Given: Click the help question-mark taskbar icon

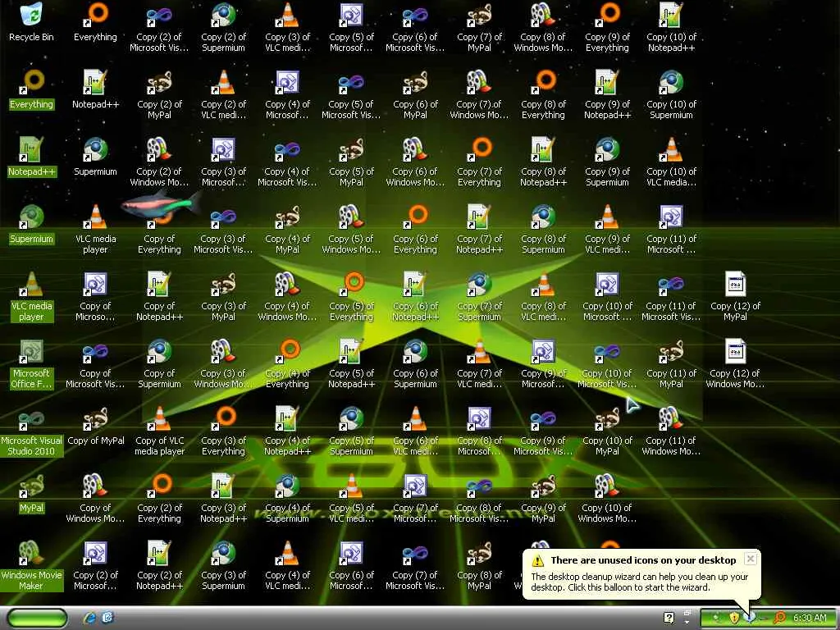Looking at the screenshot, I should [x=669, y=618].
